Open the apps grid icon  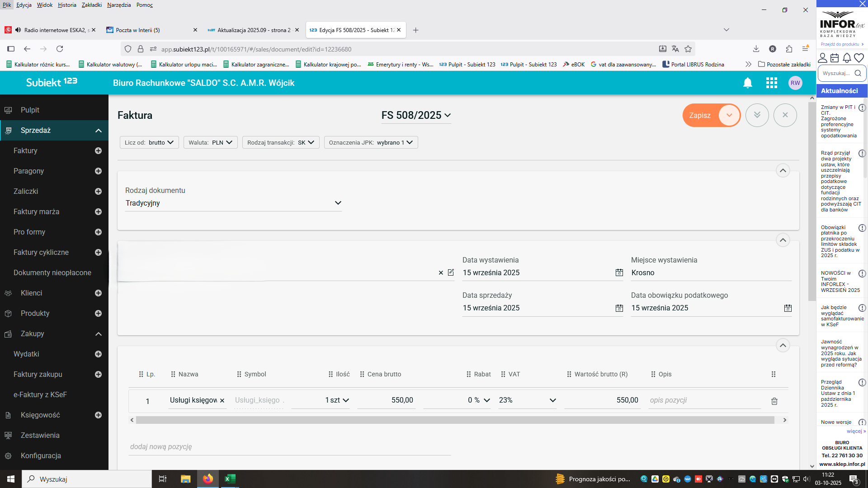point(771,83)
